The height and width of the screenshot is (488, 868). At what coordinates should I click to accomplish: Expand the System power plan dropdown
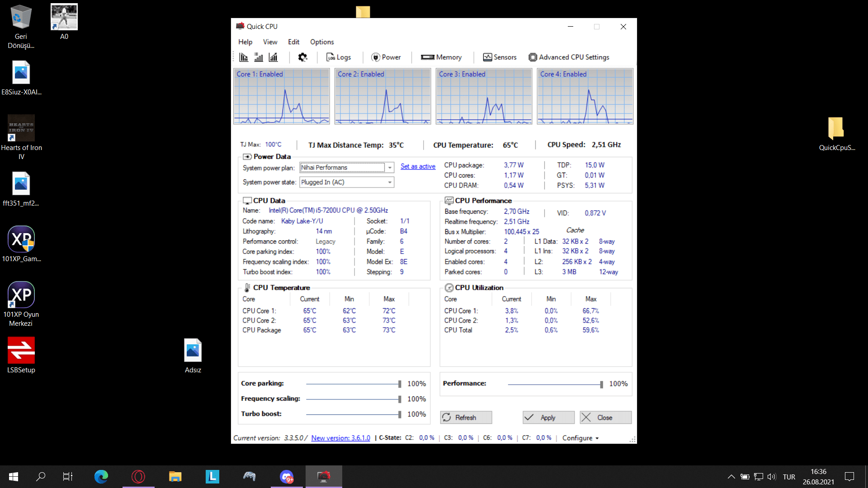(390, 168)
